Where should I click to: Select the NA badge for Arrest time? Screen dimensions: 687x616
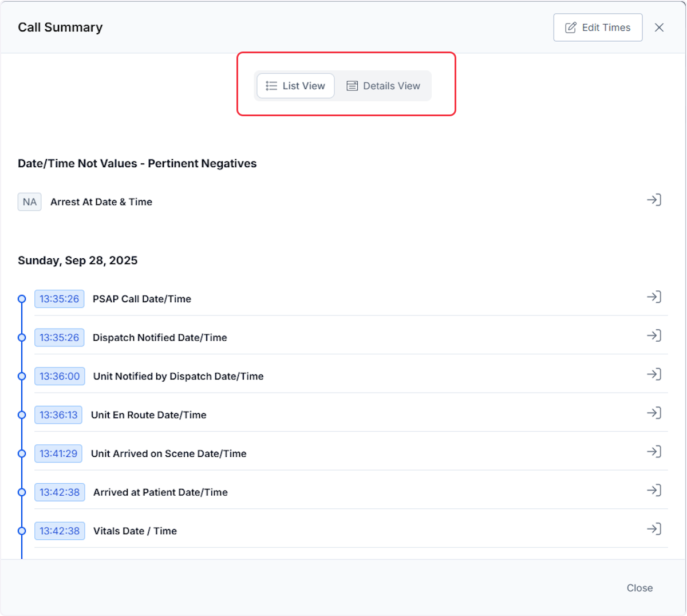[30, 202]
